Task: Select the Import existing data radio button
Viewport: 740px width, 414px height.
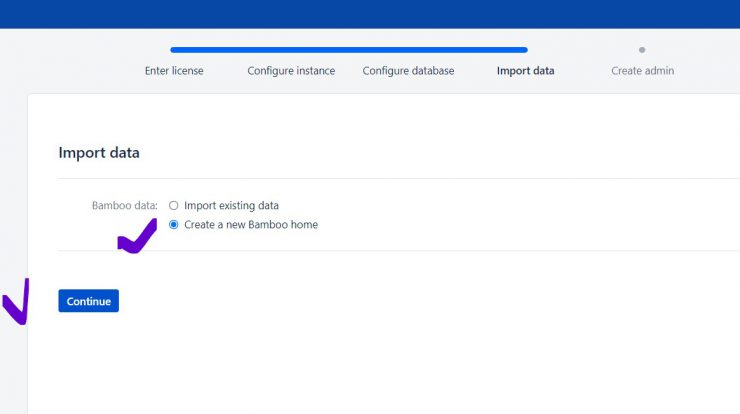Action: coord(174,205)
